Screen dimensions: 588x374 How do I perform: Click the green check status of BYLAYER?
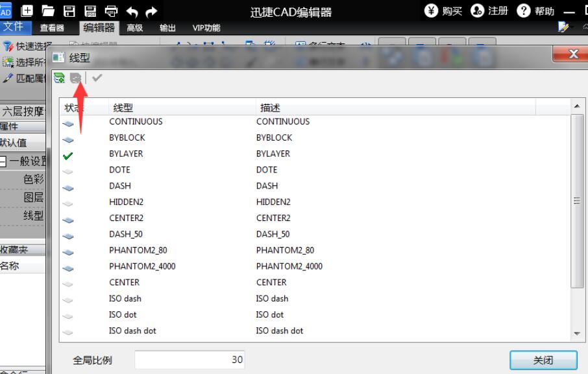pos(68,156)
